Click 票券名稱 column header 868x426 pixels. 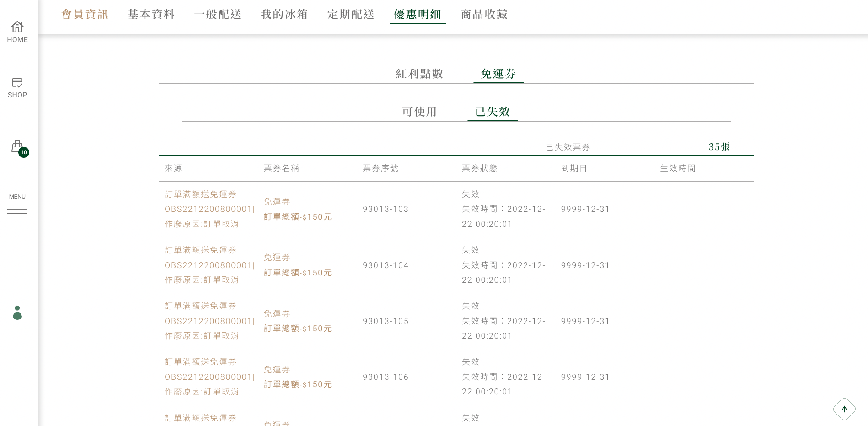pos(281,168)
